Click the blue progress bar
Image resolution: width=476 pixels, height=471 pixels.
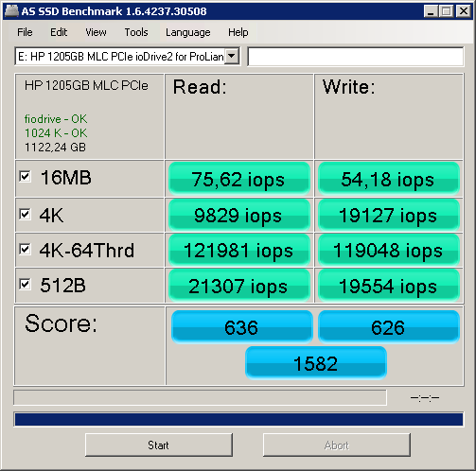238,419
